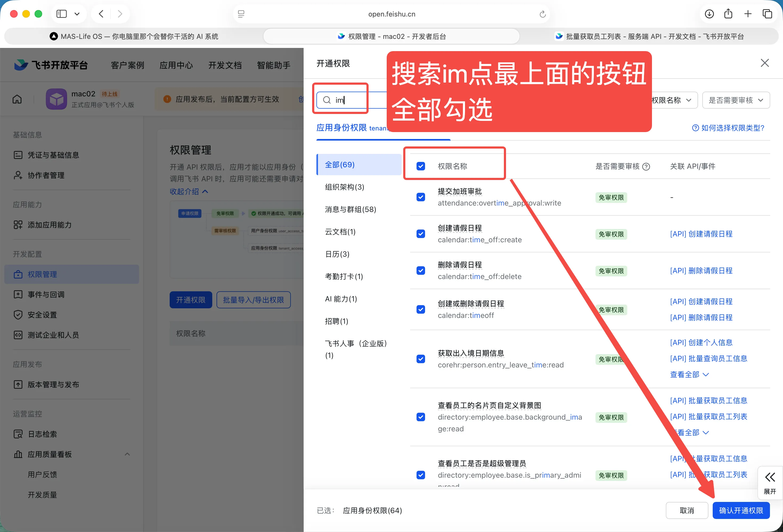Screen dimensions: 783x532
Task: Click into the im permission search field
Action: tap(351, 100)
